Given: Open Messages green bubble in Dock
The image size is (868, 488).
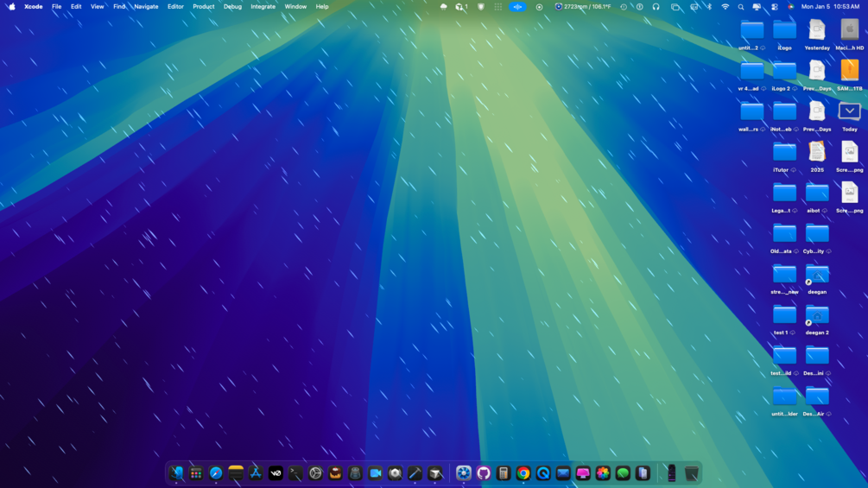Looking at the screenshot, I should click(623, 473).
